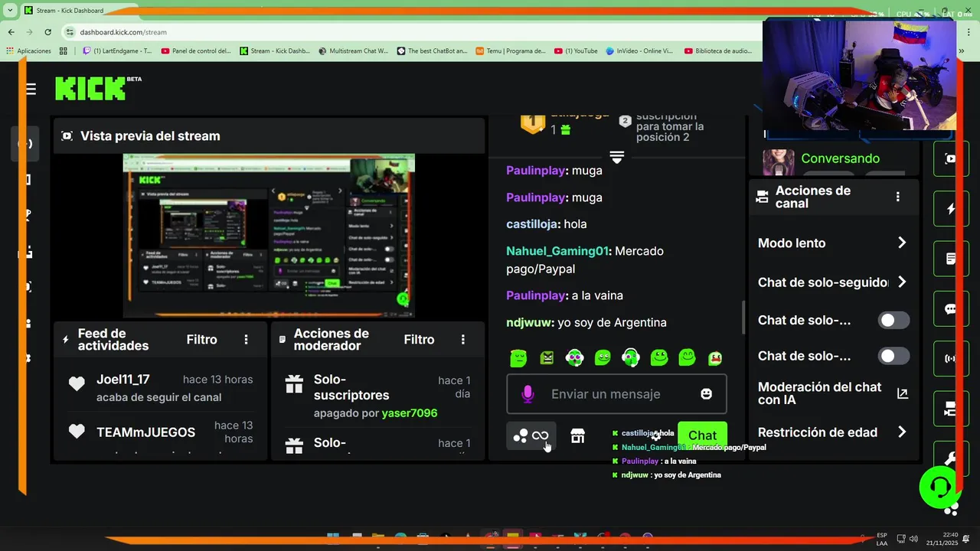Click the chat scrollbar

(x=743, y=318)
